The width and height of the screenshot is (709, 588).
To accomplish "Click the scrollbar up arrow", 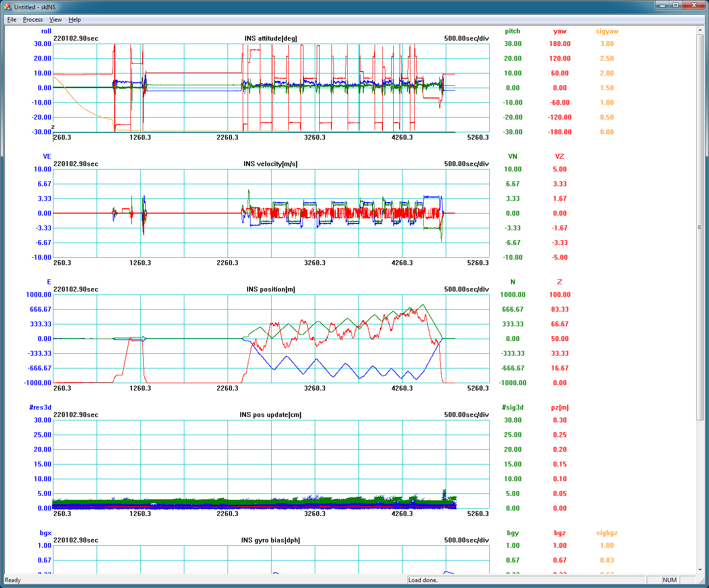I will point(700,31).
